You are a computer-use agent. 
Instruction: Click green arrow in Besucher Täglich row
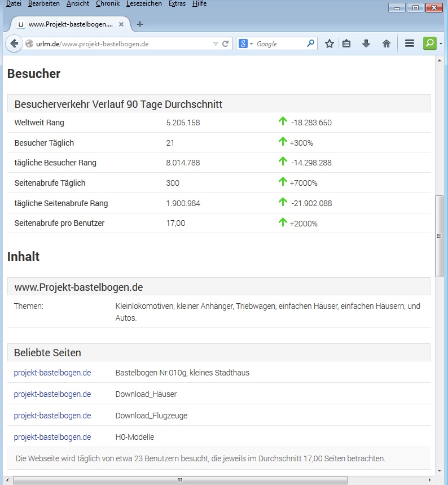(283, 141)
